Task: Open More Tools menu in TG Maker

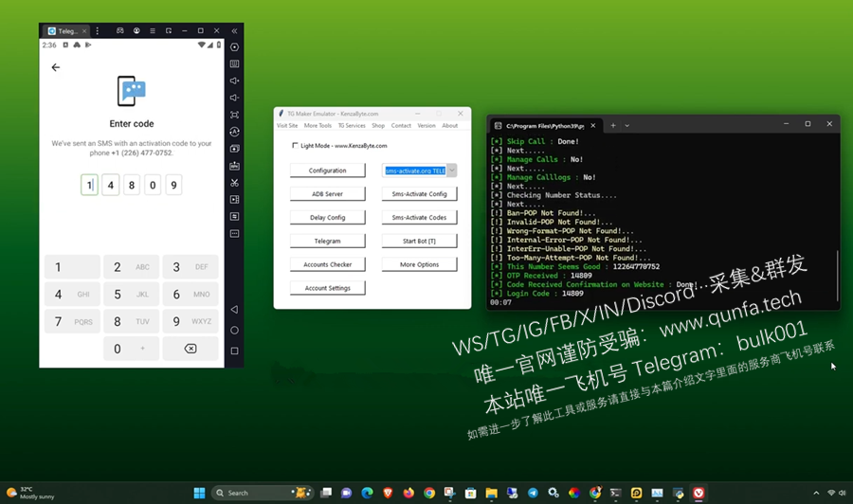Action: [x=318, y=126]
